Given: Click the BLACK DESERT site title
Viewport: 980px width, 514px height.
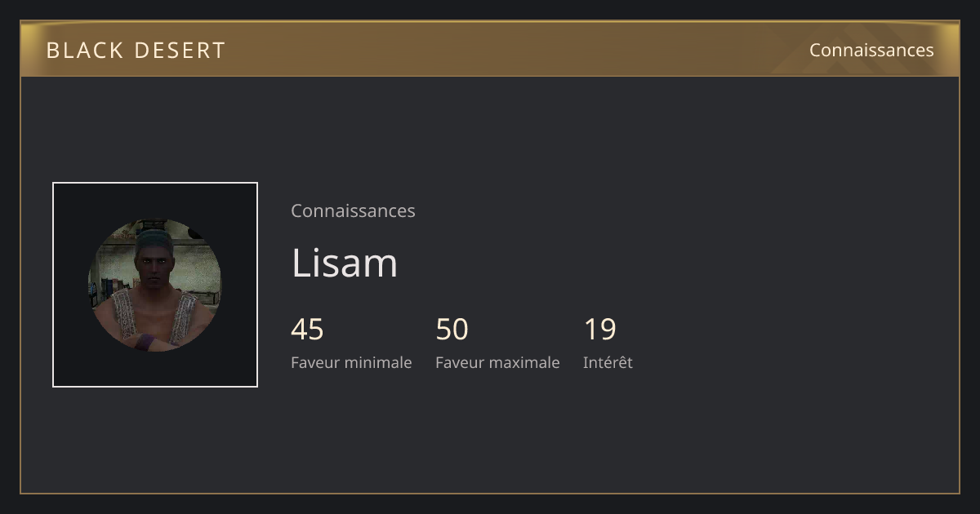Looking at the screenshot, I should 136,51.
